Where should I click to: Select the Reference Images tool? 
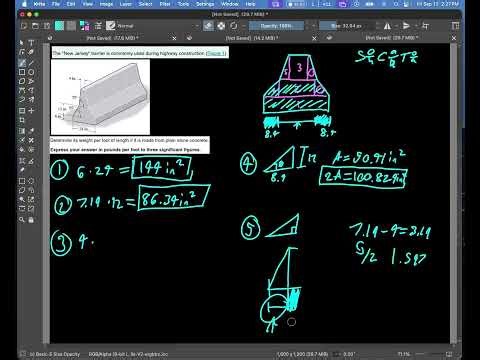(22, 170)
